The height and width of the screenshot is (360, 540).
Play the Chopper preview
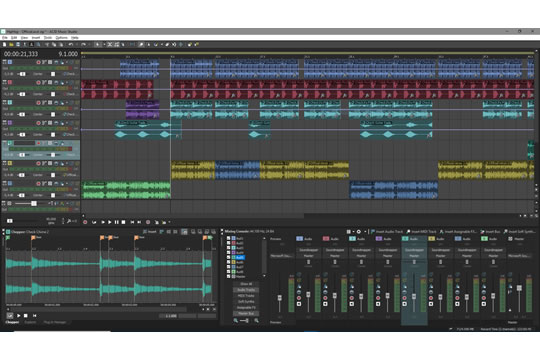point(19,316)
